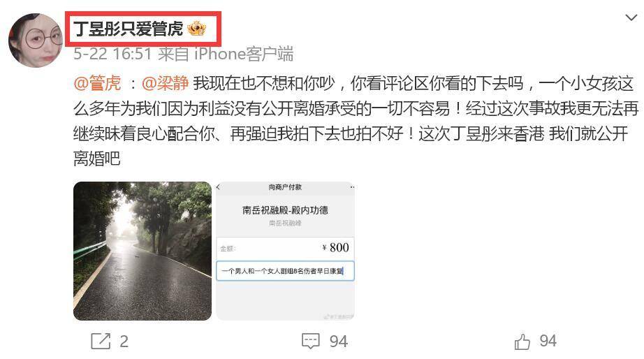Click the remark input field in payment image
644x359 pixels.
pyautogui.click(x=285, y=271)
